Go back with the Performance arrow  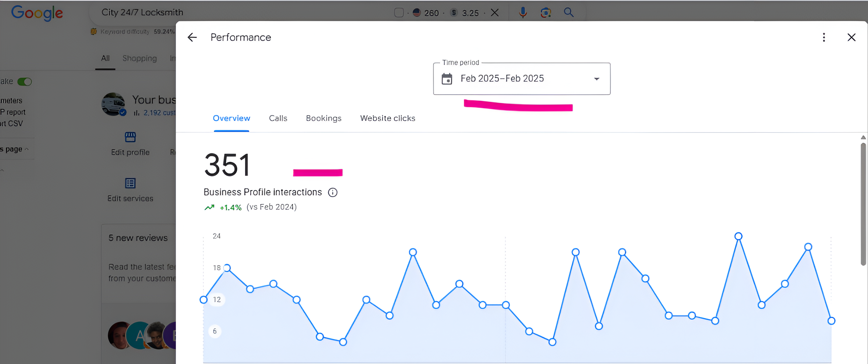(192, 37)
